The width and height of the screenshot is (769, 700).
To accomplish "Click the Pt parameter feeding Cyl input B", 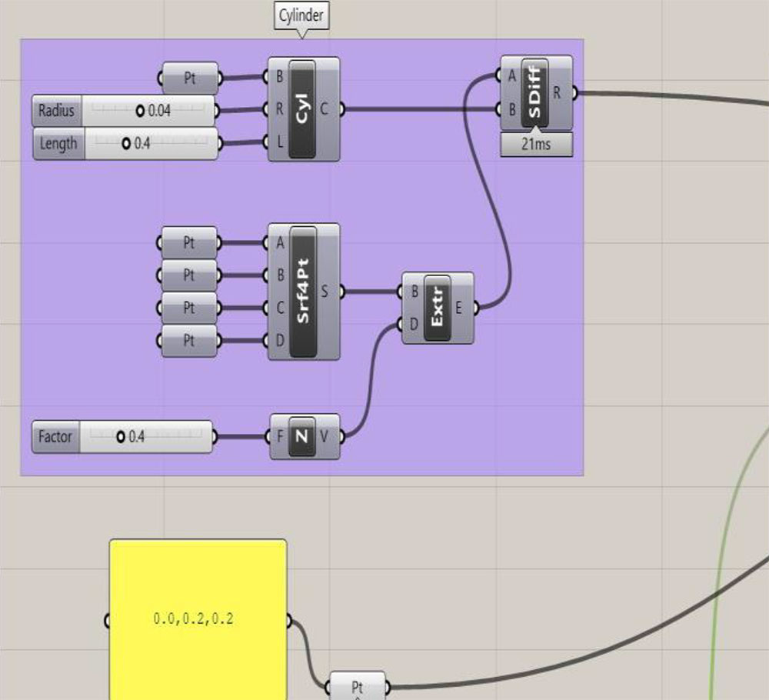I will (189, 78).
